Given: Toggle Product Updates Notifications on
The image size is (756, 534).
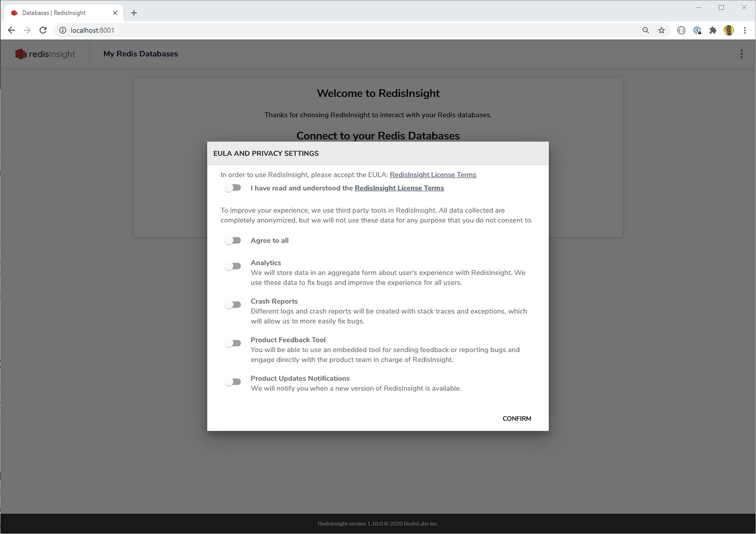Looking at the screenshot, I should (233, 382).
